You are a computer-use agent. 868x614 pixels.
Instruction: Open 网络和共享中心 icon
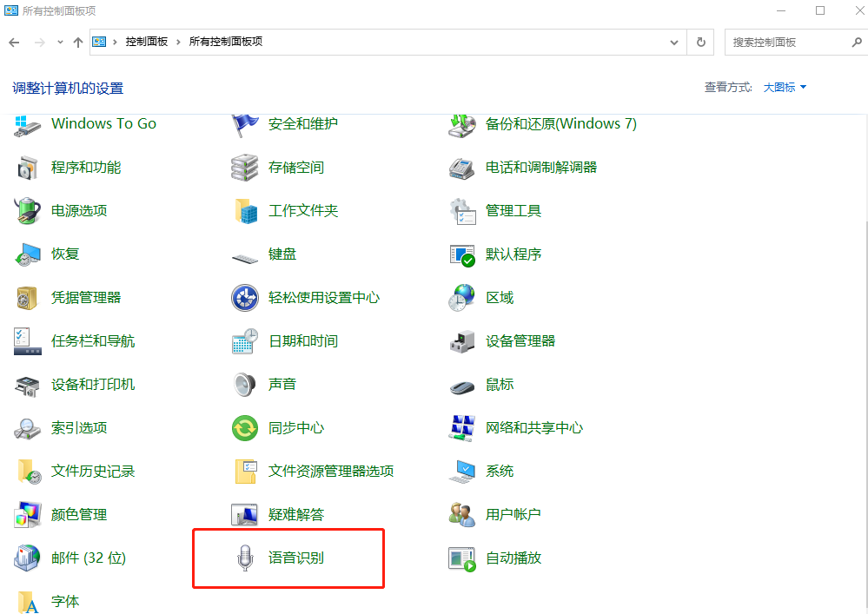(x=461, y=428)
